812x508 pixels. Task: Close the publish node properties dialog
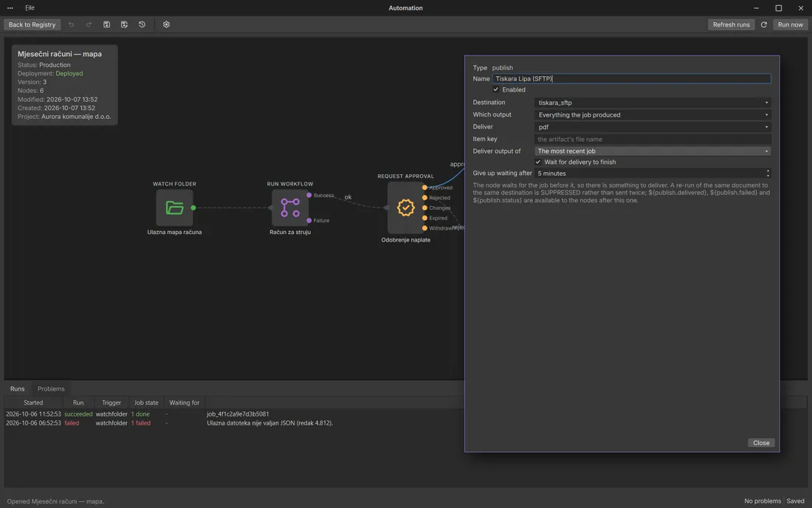[x=761, y=443]
